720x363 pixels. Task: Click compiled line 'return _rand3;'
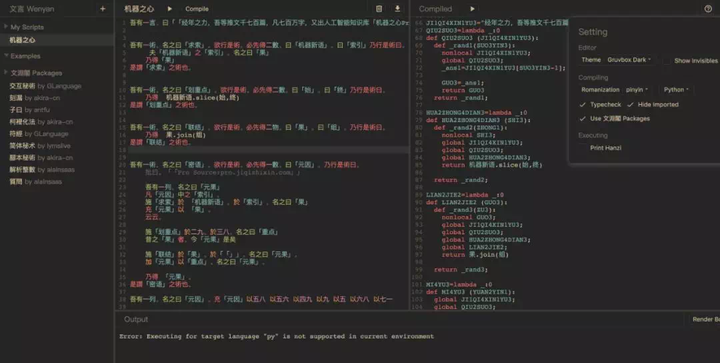point(461,270)
